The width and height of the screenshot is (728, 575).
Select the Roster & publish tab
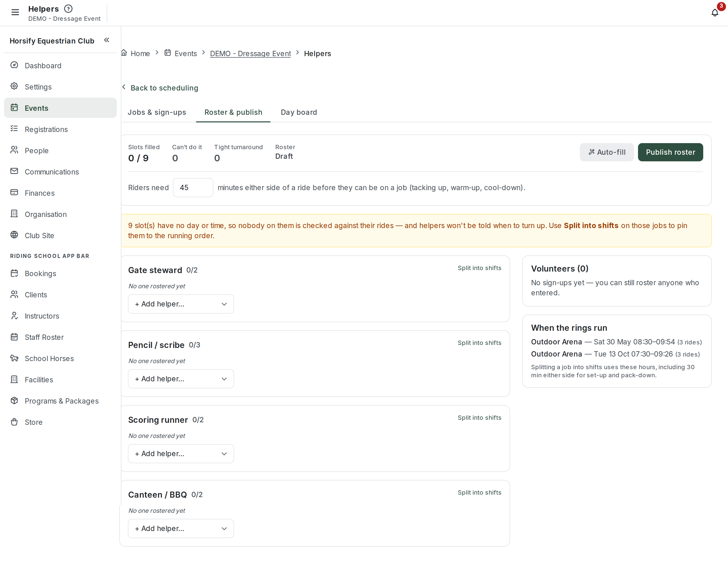233,112
